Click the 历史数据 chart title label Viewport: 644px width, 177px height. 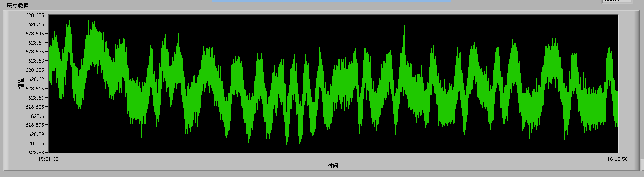[x=18, y=6]
